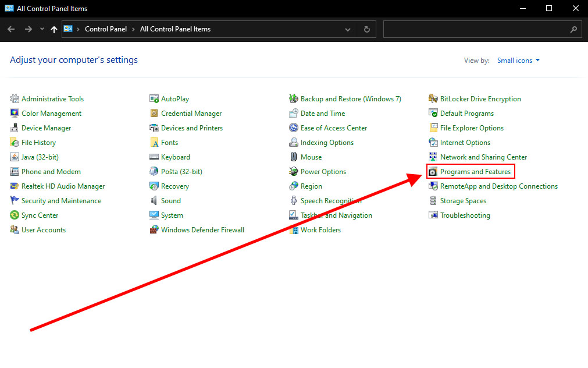This screenshot has width=588, height=368.
Task: Expand the chevron after Control Panel breadcrumb
Action: [x=133, y=29]
